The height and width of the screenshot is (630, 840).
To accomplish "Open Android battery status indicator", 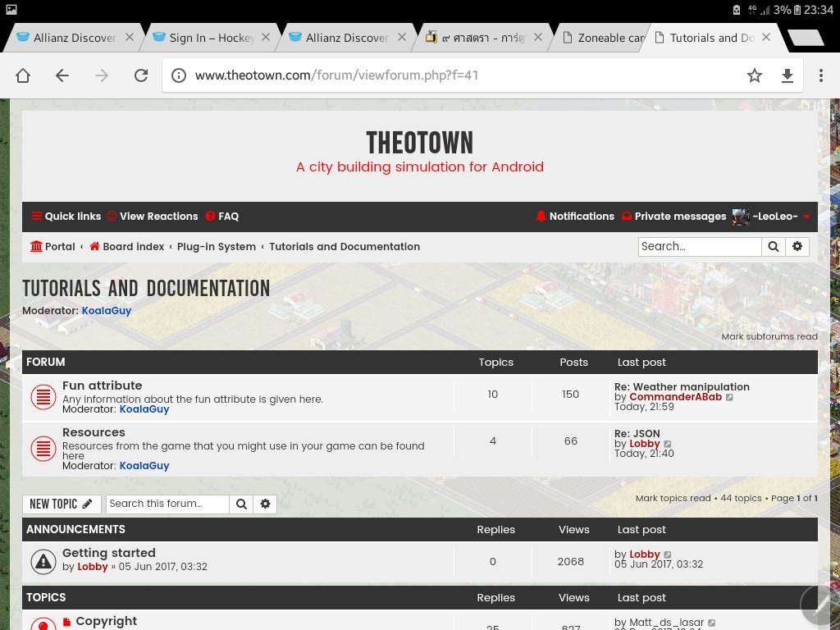I will [797, 10].
